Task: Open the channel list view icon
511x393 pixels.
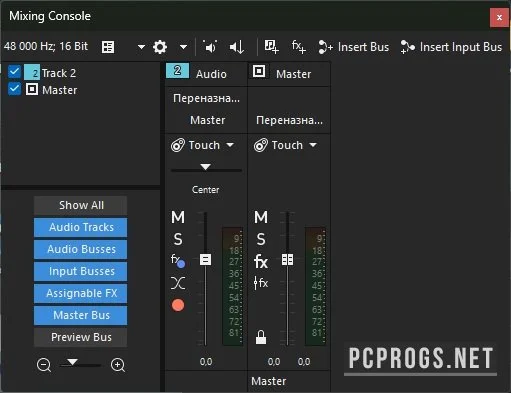Action: tap(108, 47)
